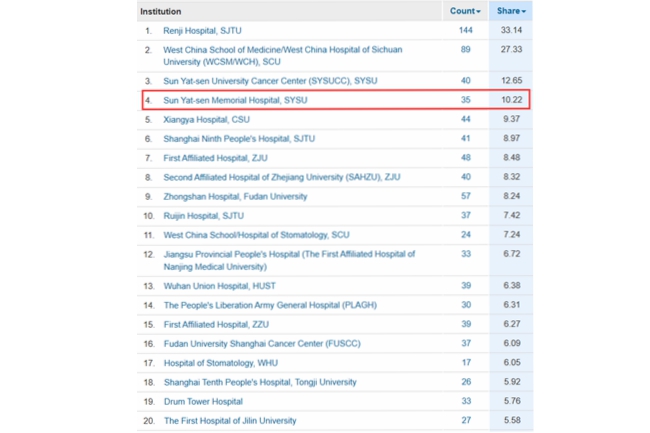Open First Affiliated Hospital, ZZU link
650x433 pixels.
[x=216, y=324]
